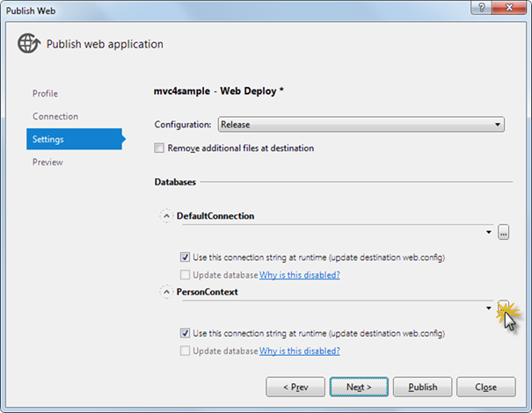Click the 'mvc4sample - Web Deploy *' heading
This screenshot has width=532, height=413.
[x=218, y=91]
